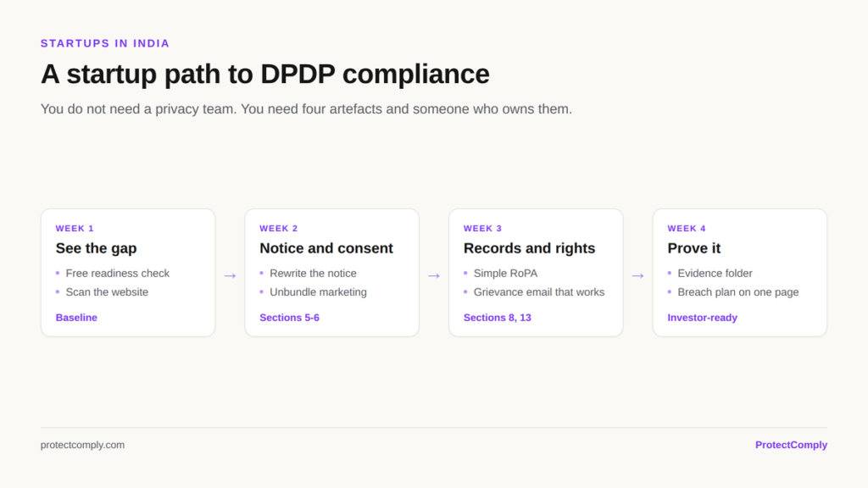Open the 'Sections 8, 13' tag
The image size is (868, 488).
pyautogui.click(x=497, y=318)
